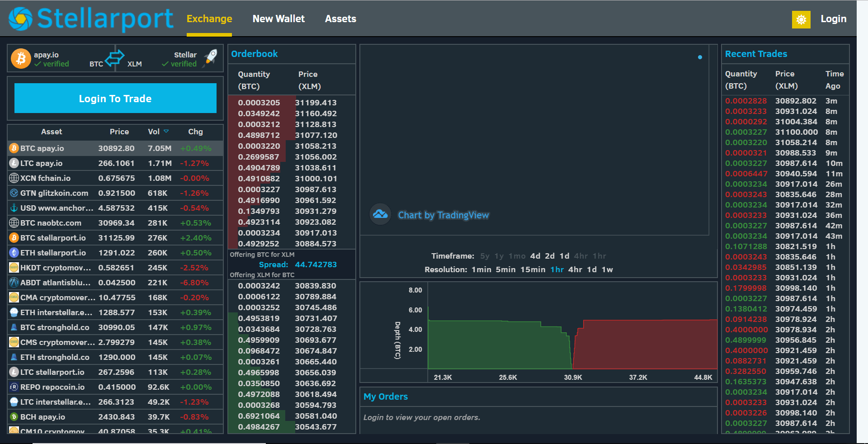Click the Login To Trade button
868x444 pixels.
[115, 98]
